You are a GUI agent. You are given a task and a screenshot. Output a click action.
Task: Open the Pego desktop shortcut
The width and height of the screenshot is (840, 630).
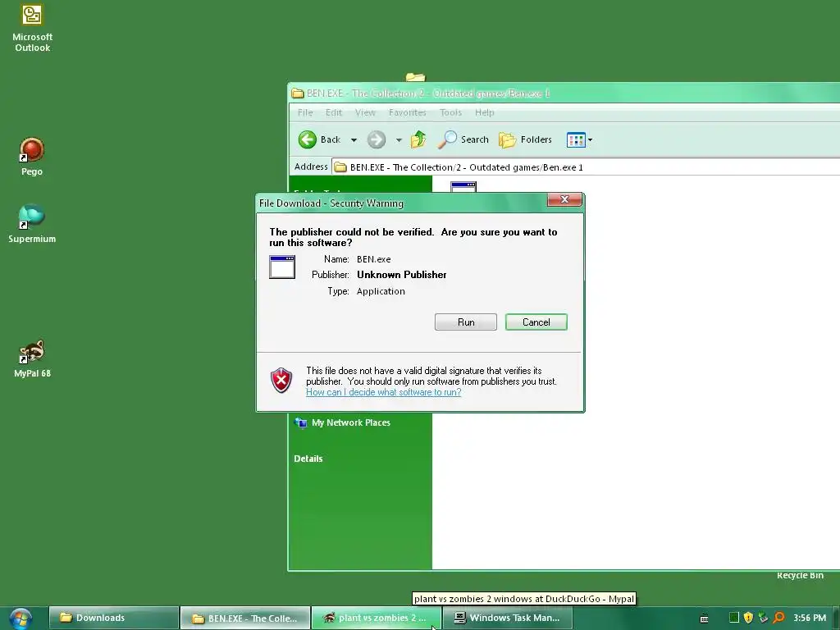point(32,157)
